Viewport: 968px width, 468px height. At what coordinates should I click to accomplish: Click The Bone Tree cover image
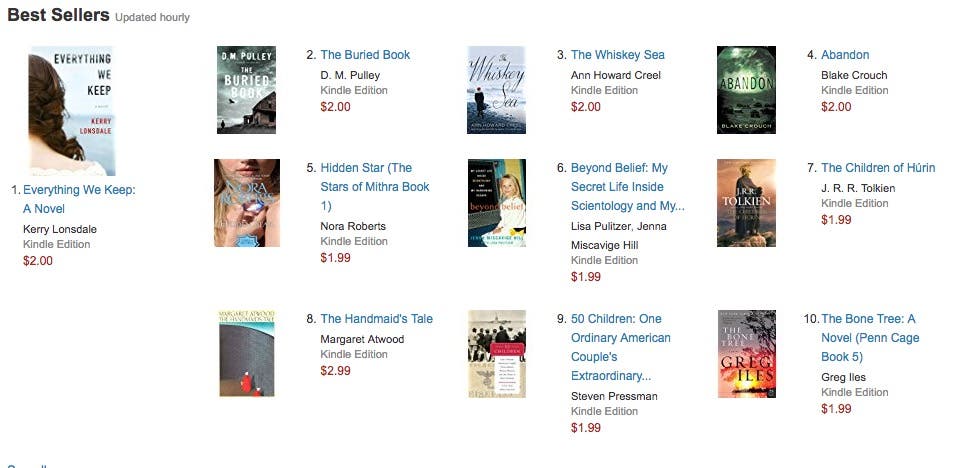746,353
